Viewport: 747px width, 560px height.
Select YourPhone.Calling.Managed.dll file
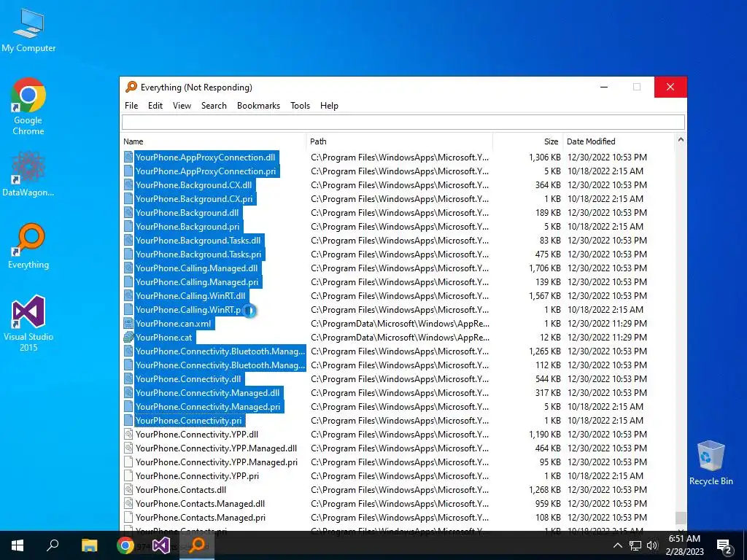pos(196,268)
